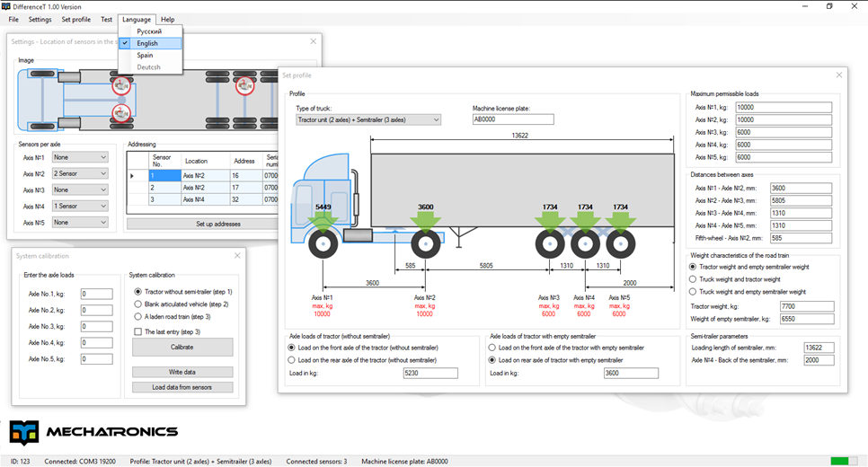Select Tractor without semi-trailer (step 1)
Image resolution: width=868 pixels, height=467 pixels.
point(138,292)
